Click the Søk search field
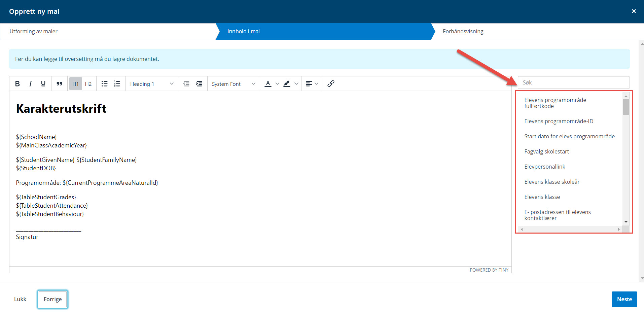 (x=573, y=82)
